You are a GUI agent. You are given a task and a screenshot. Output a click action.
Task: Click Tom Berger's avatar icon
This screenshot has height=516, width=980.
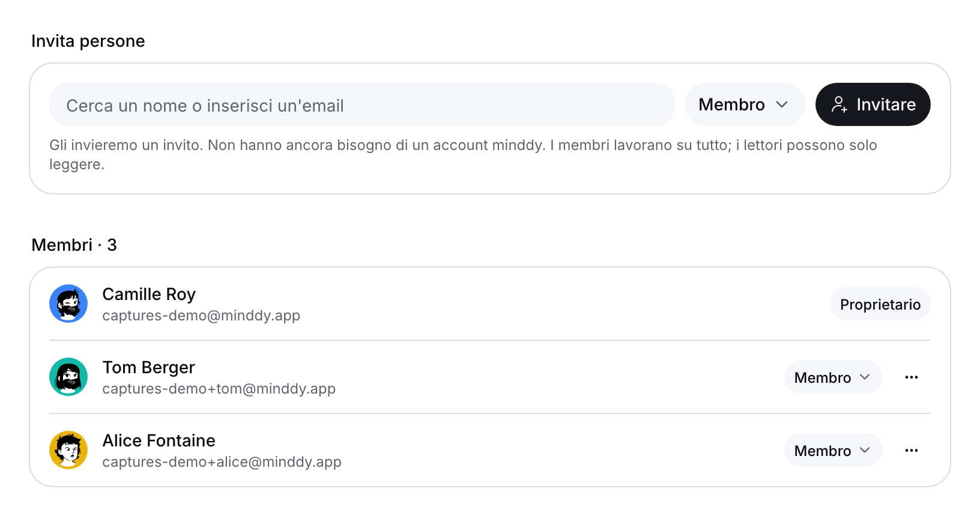(x=68, y=377)
